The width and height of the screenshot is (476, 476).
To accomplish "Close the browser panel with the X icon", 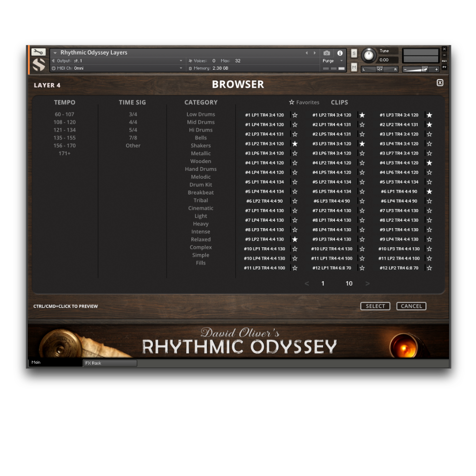I will click(x=440, y=83).
